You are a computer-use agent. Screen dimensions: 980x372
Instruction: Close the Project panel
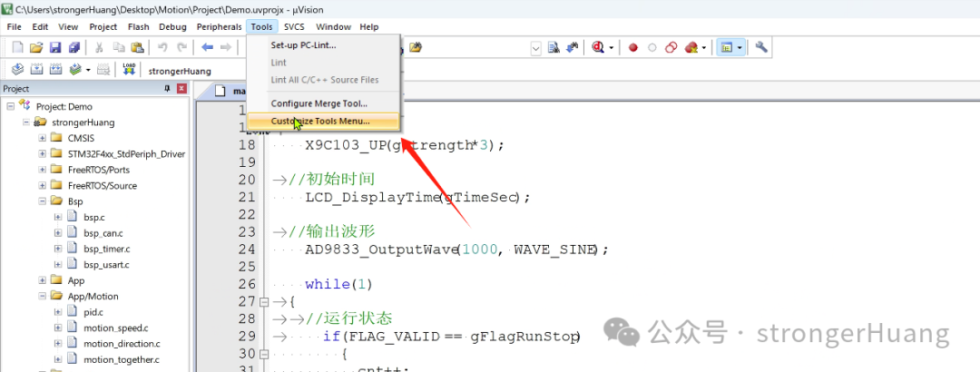click(x=181, y=89)
